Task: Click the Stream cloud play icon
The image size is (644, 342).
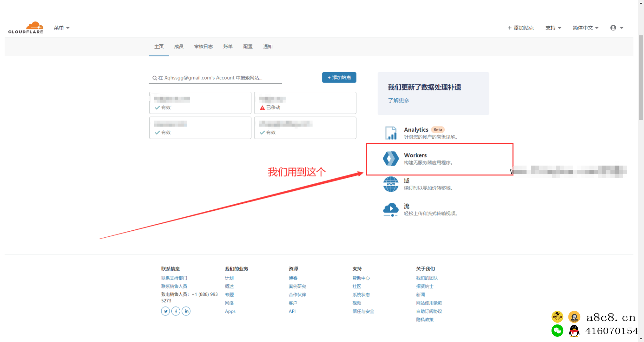Action: click(x=391, y=210)
